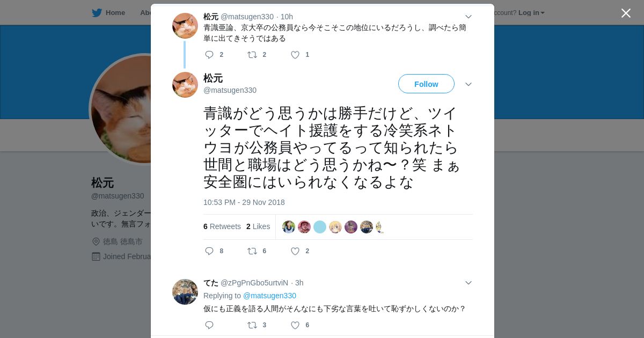
Task: Retweet the main tweet by 松元
Action: [252, 251]
